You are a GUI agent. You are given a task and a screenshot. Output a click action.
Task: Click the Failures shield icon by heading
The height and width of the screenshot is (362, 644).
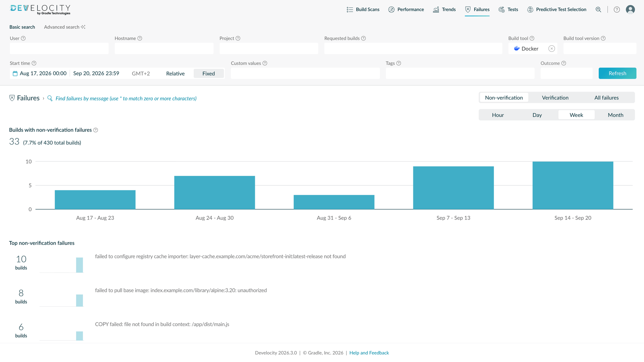(x=12, y=98)
